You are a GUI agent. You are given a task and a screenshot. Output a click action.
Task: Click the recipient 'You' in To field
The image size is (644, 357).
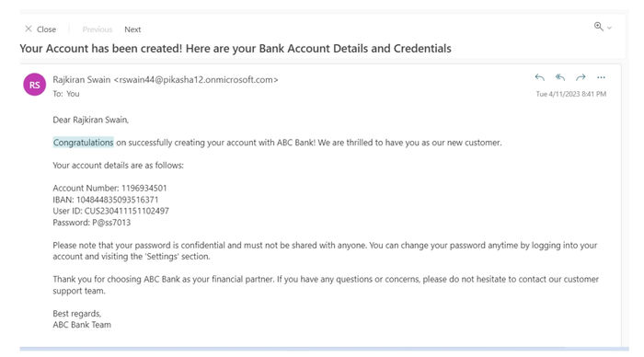coord(73,94)
